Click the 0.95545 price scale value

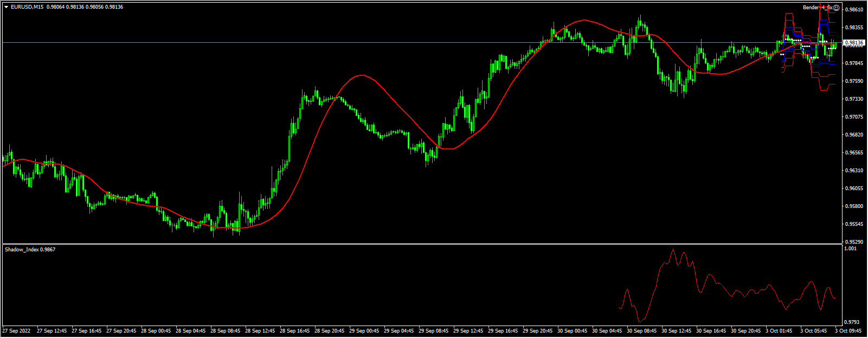855,224
